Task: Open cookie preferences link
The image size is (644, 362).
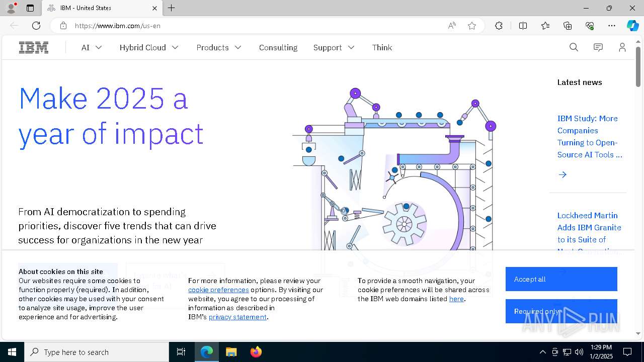Action: (218, 290)
